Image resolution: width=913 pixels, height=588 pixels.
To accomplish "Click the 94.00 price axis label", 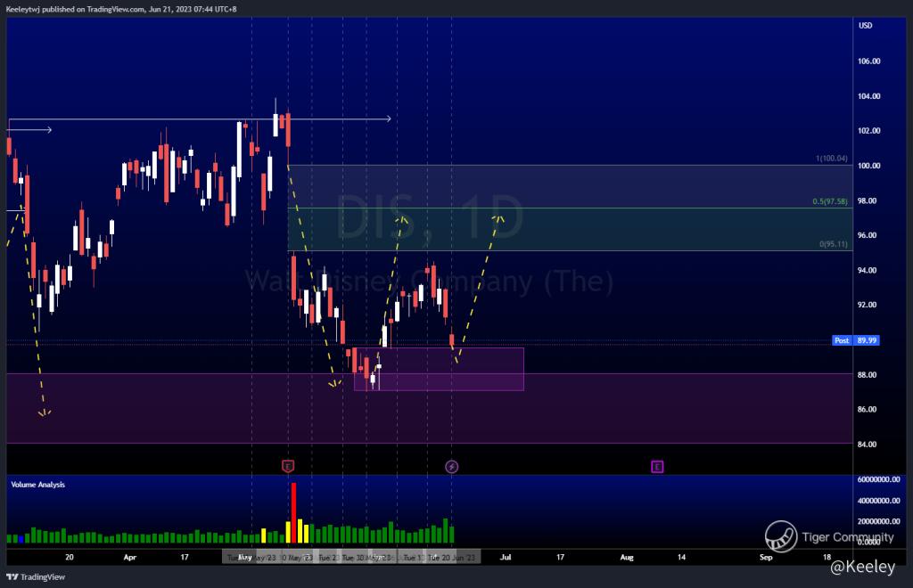I will point(868,271).
